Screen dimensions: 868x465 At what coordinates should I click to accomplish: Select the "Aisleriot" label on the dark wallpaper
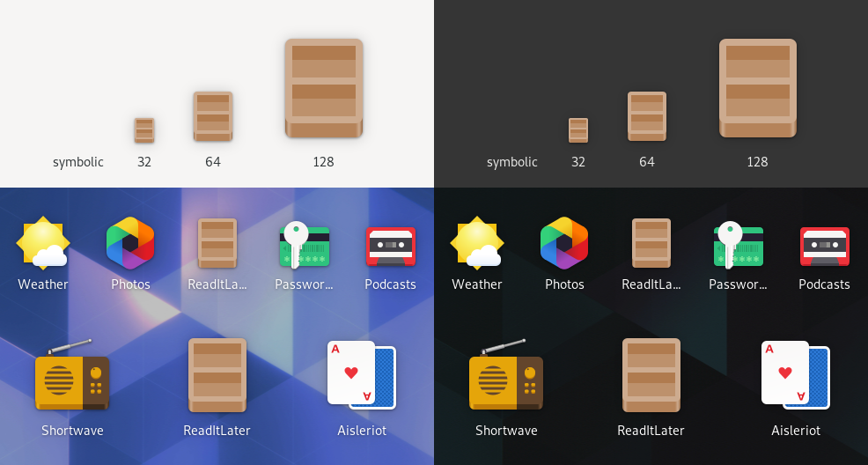tap(796, 431)
